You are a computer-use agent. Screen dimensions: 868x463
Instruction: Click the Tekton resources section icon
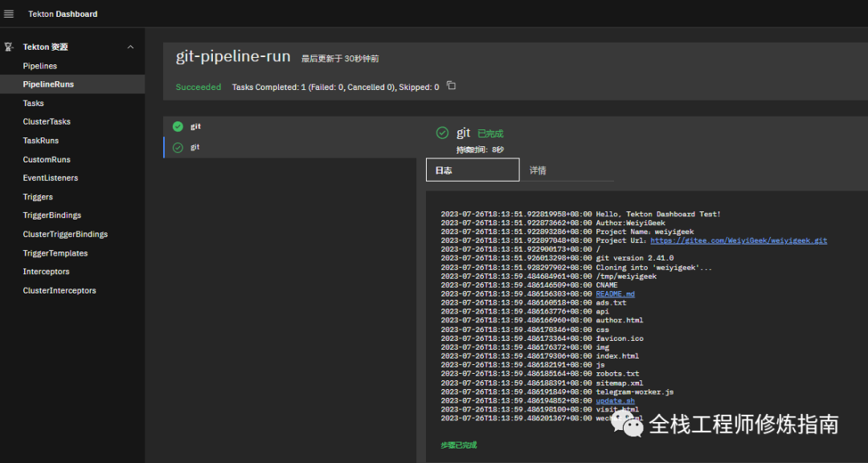coord(9,47)
